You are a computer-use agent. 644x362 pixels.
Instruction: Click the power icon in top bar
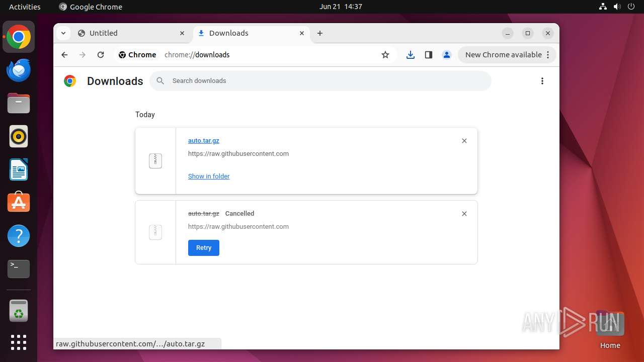(631, 7)
